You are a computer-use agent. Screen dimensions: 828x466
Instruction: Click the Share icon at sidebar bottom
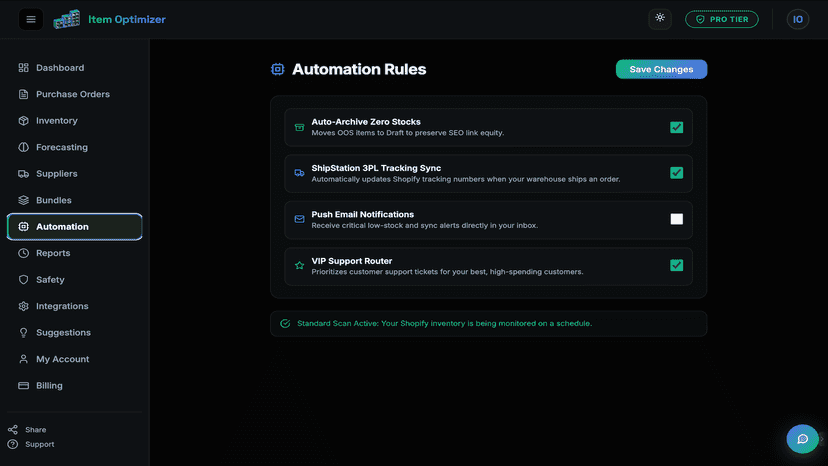tap(13, 430)
